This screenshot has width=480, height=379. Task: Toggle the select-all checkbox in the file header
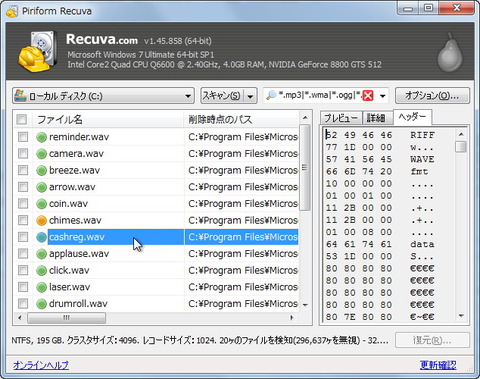click(22, 119)
